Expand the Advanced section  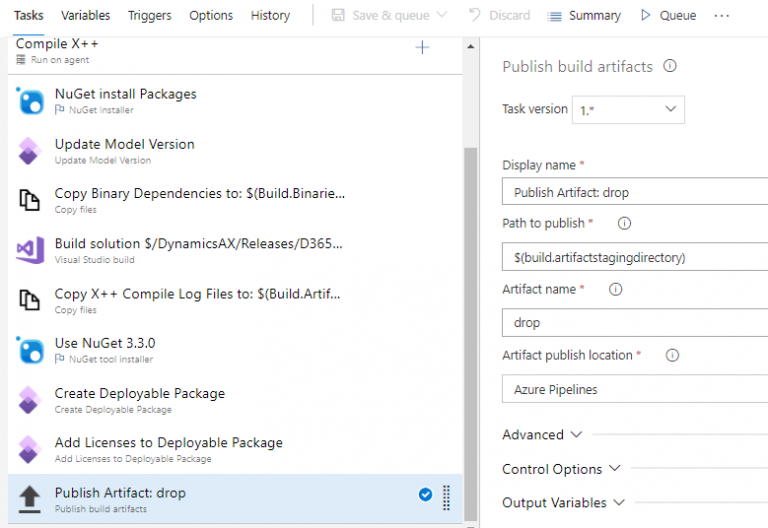pos(541,435)
